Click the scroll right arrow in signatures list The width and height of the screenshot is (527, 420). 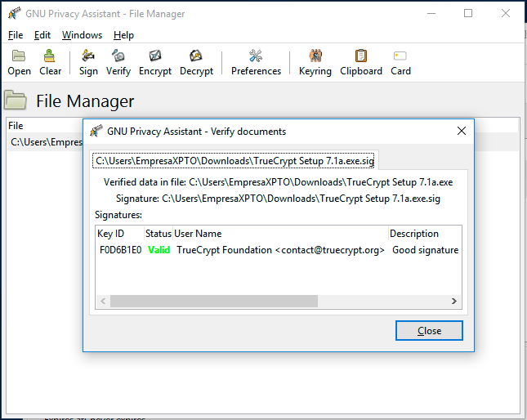[x=454, y=301]
